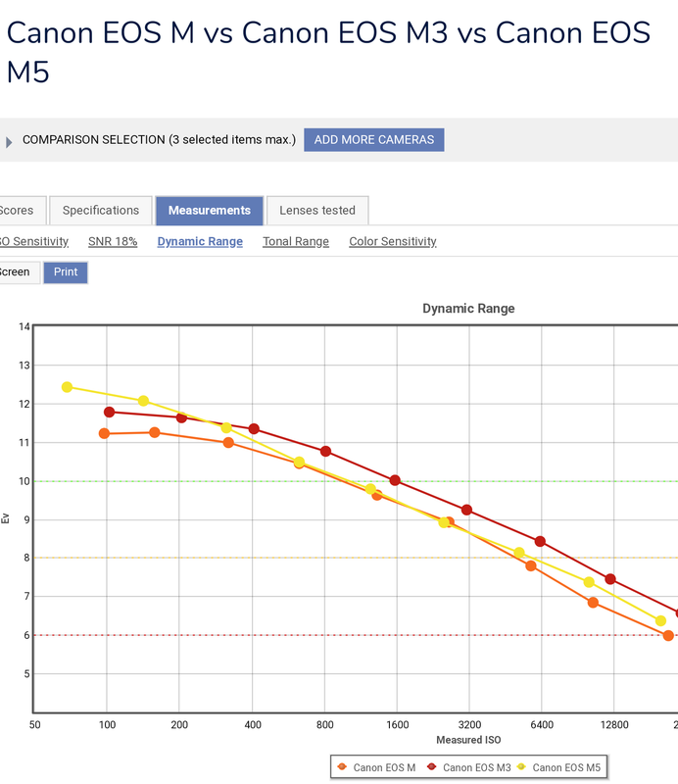The image size is (678, 784).
Task: Select the first orange EOS M data point
Action: [x=104, y=433]
